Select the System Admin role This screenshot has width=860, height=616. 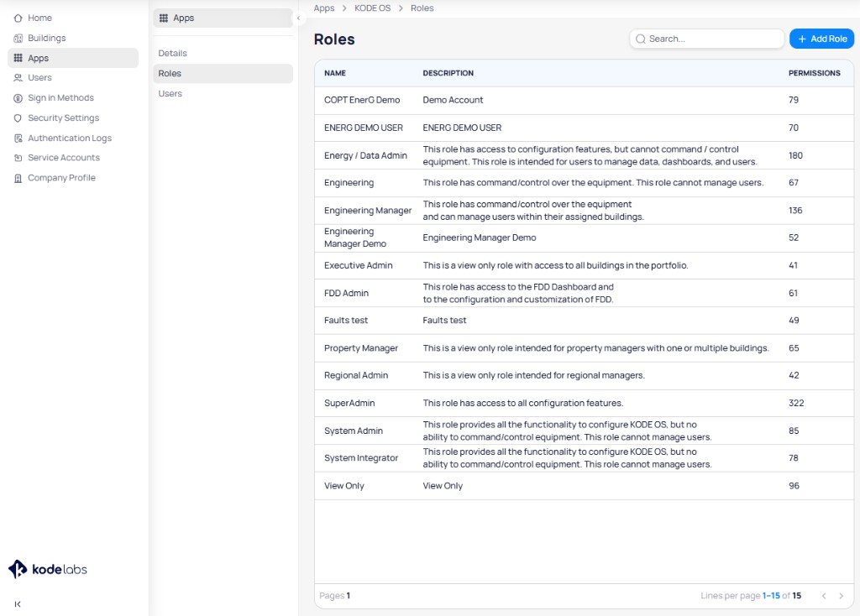pos(354,431)
